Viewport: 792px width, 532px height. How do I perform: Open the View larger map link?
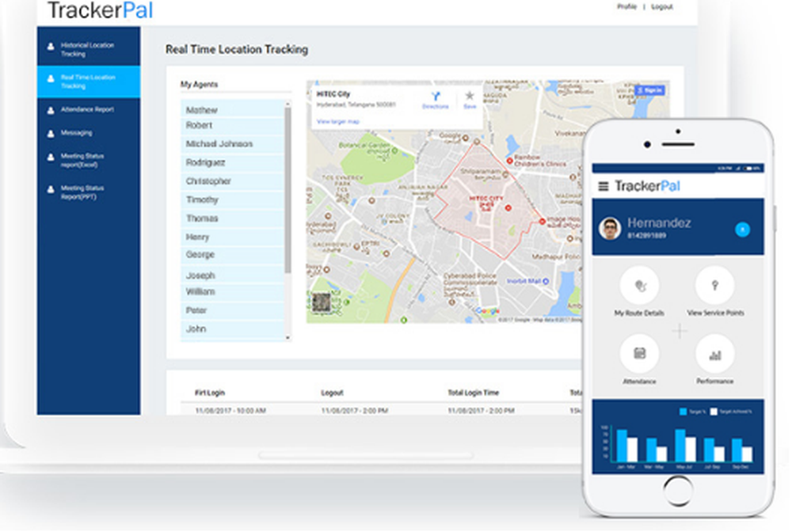point(338,122)
